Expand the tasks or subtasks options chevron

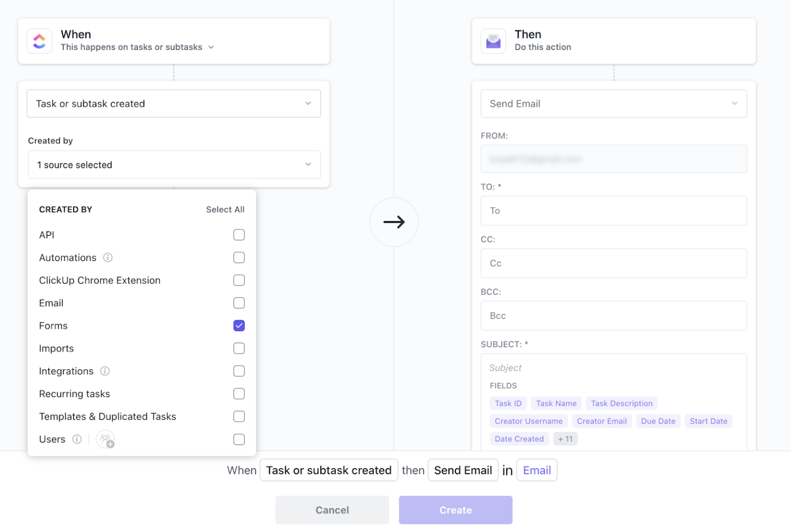[x=211, y=47]
